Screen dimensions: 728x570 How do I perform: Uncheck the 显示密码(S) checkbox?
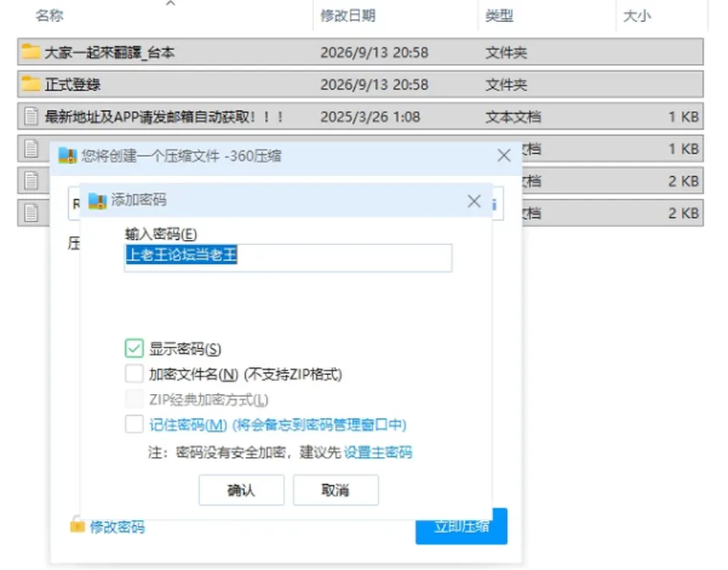point(134,348)
